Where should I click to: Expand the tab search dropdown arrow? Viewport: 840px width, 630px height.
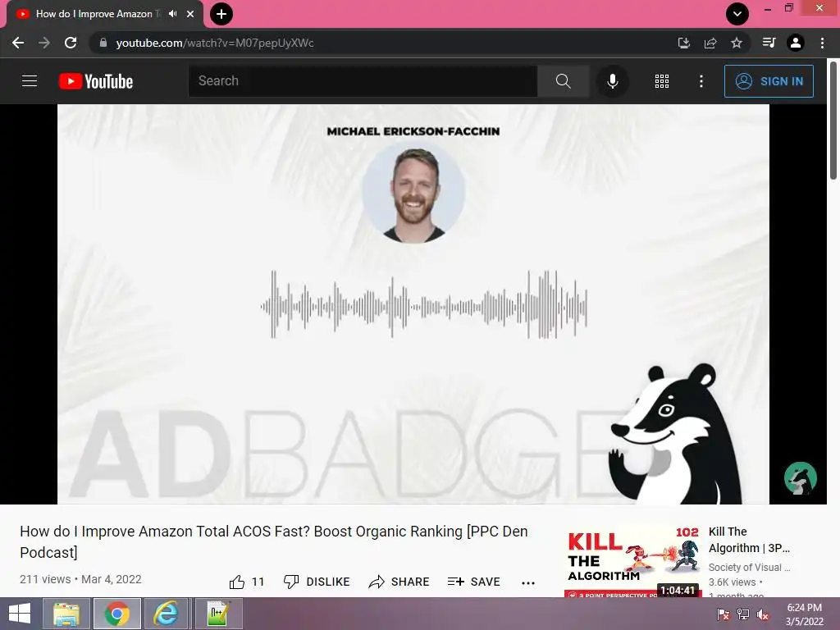[737, 14]
